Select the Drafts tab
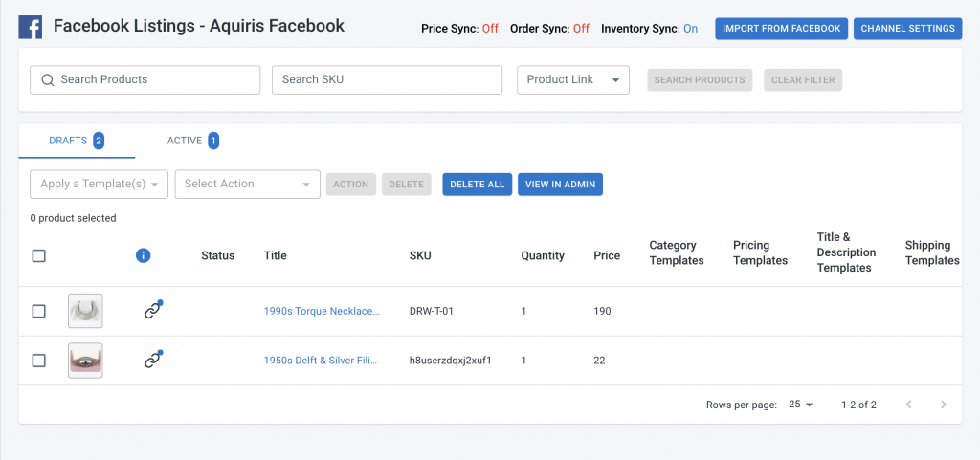 (x=77, y=141)
